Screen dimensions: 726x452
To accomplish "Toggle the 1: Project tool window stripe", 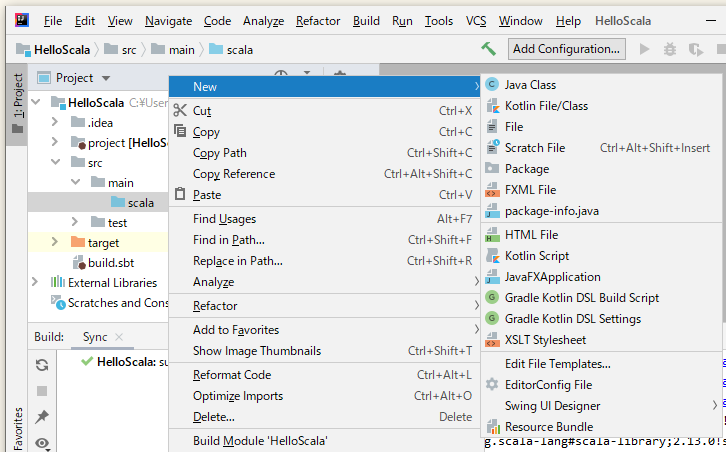I will click(x=17, y=104).
